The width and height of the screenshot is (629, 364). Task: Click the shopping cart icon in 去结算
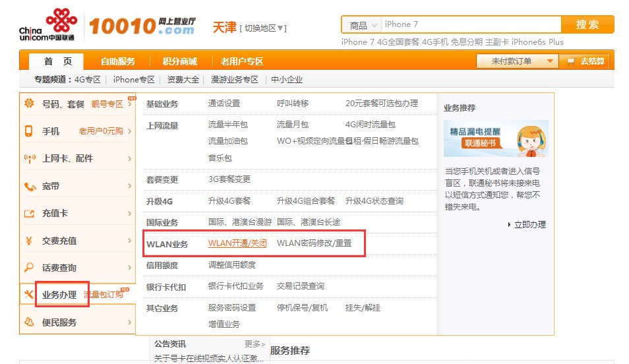(571, 61)
